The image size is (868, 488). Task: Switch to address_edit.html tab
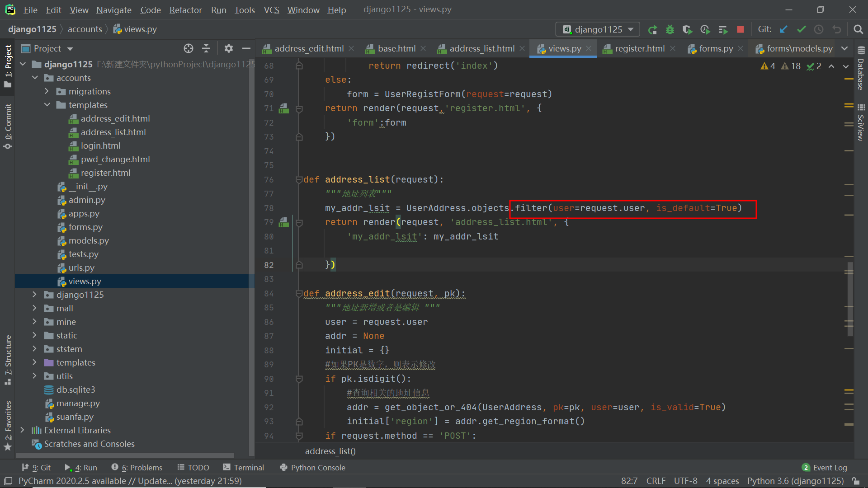[x=309, y=48]
